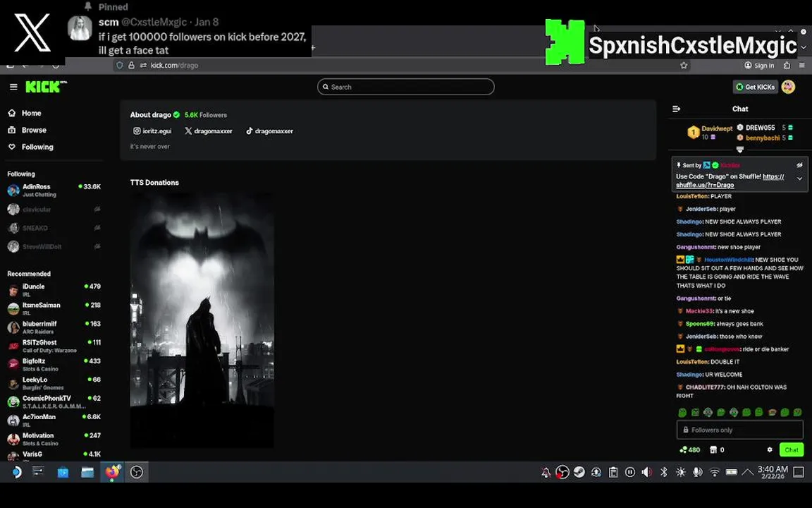Open Motivation recommended channel
The width and height of the screenshot is (812, 508).
pyautogui.click(x=54, y=440)
